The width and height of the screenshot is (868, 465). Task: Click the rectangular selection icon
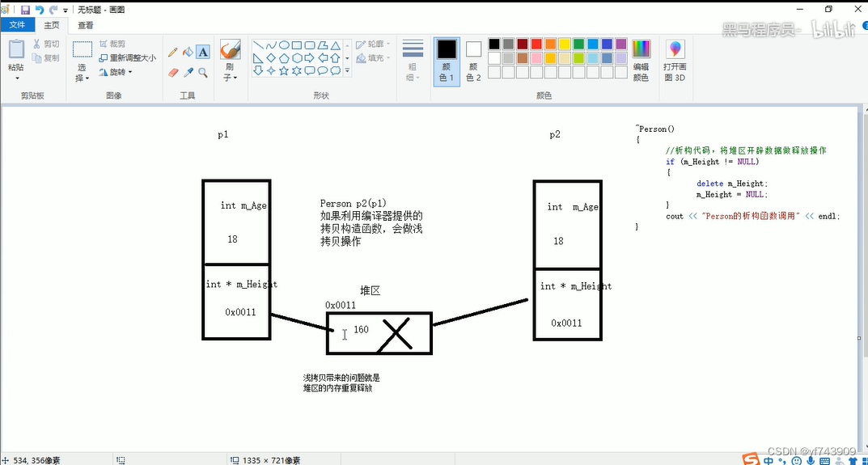(x=83, y=49)
